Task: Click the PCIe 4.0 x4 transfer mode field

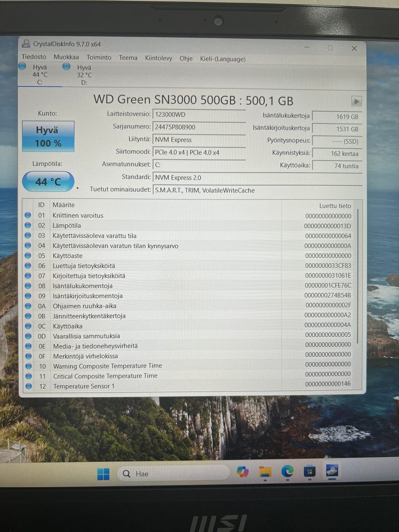Action: (x=199, y=153)
